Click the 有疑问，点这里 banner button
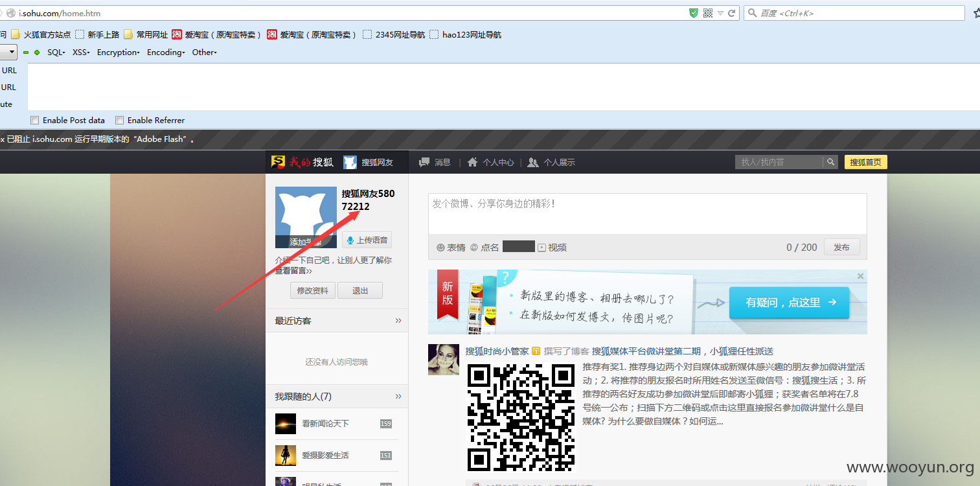This screenshot has width=980, height=486. point(789,303)
